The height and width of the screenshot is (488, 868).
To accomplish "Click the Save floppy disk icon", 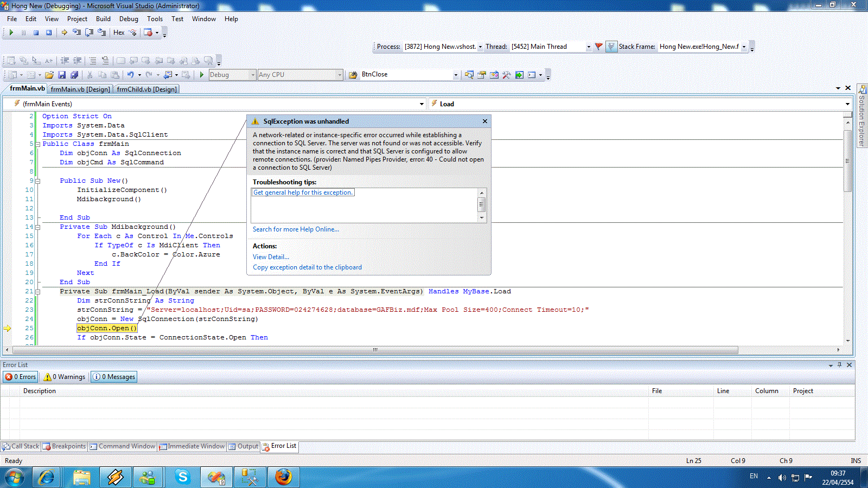I will [62, 75].
